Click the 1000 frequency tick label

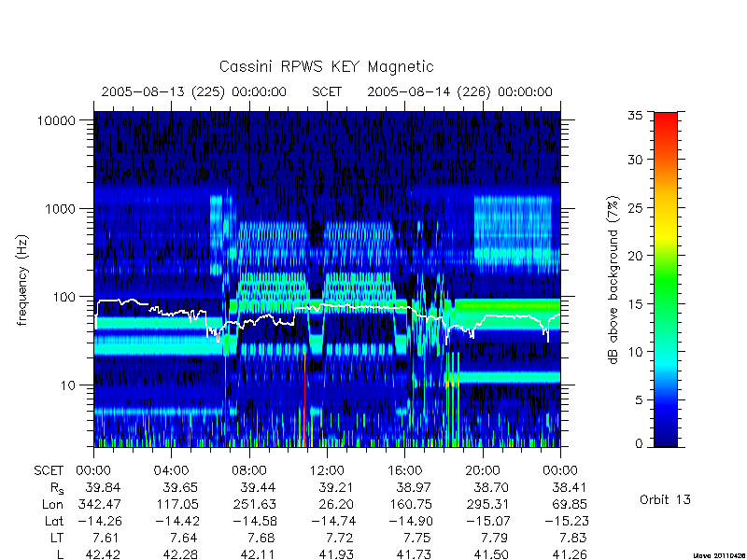click(60, 209)
